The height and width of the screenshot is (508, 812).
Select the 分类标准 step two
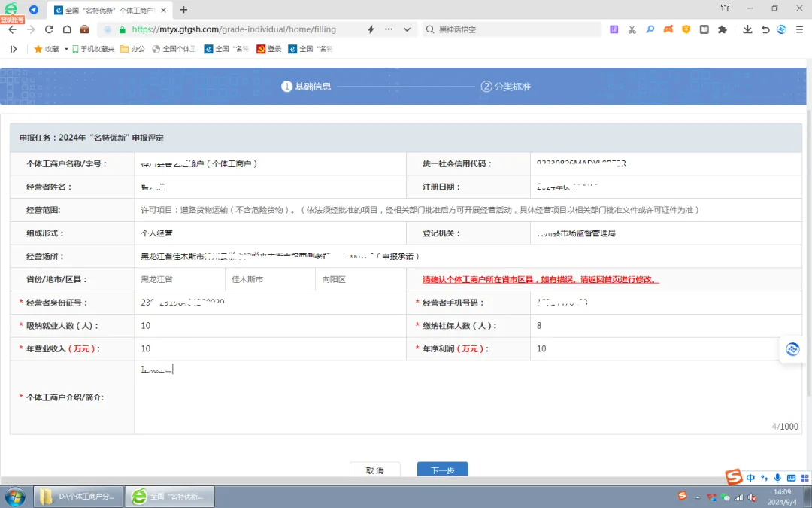(x=505, y=87)
